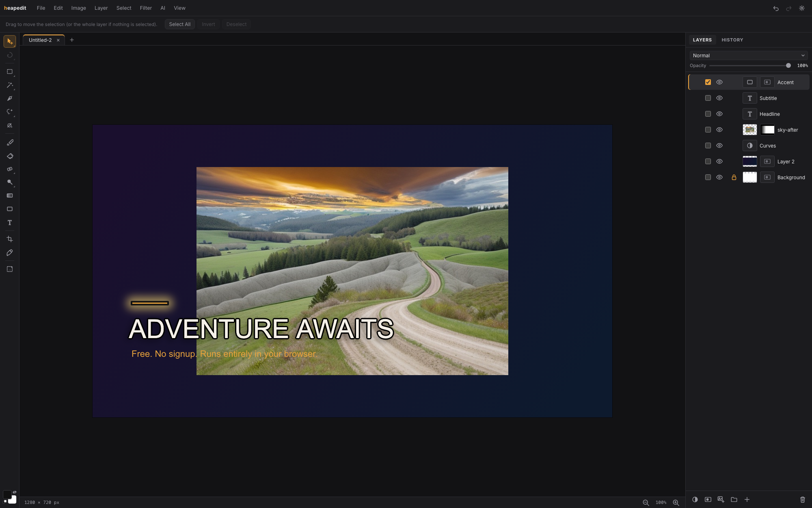Hide the sky-after layer via eye icon

point(719,130)
